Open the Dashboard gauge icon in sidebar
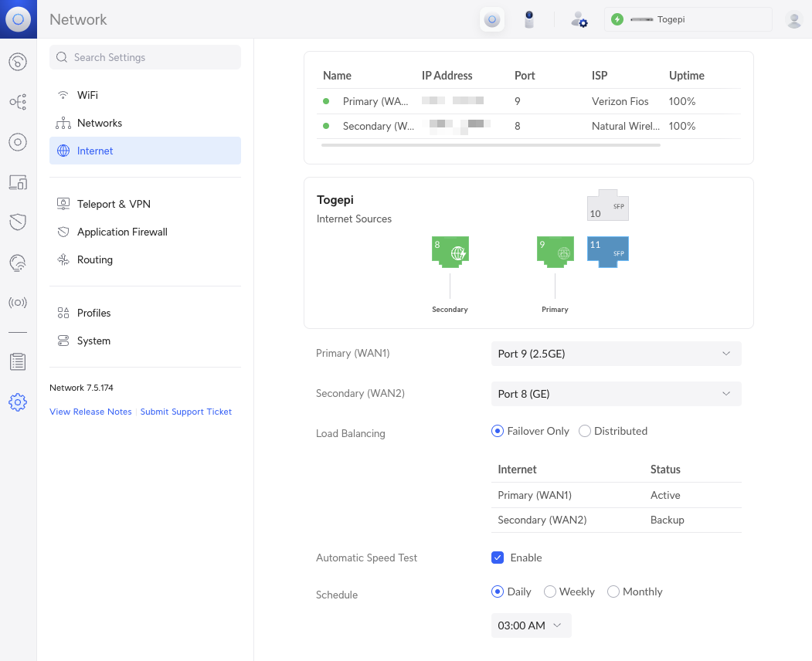The width and height of the screenshot is (812, 661). (x=18, y=62)
